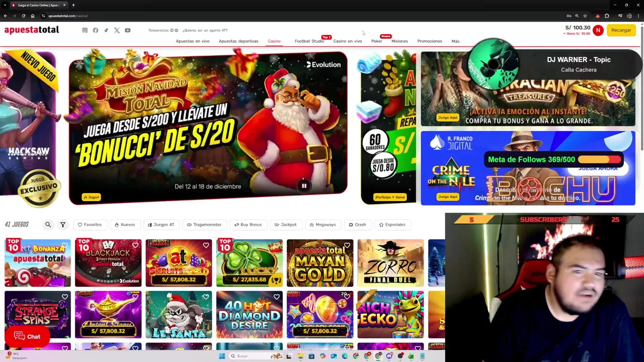Open Microsoft Store from the taskbar
The width and height of the screenshot is (644, 362).
point(311,356)
